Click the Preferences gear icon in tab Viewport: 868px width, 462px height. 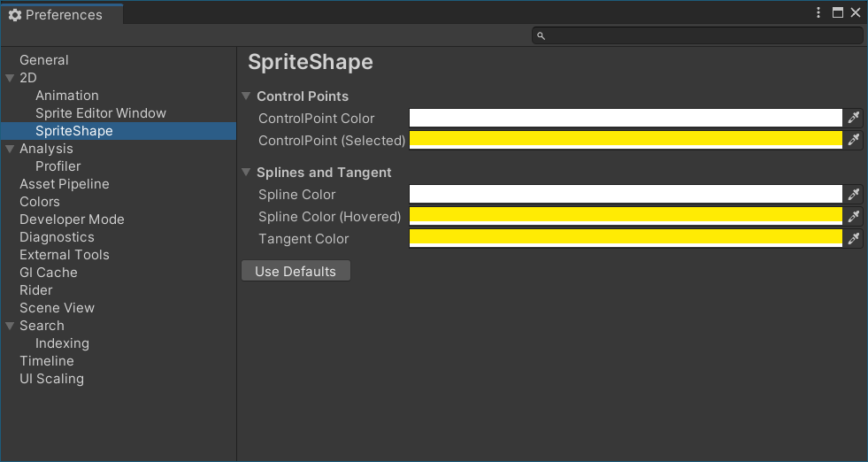[x=14, y=15]
